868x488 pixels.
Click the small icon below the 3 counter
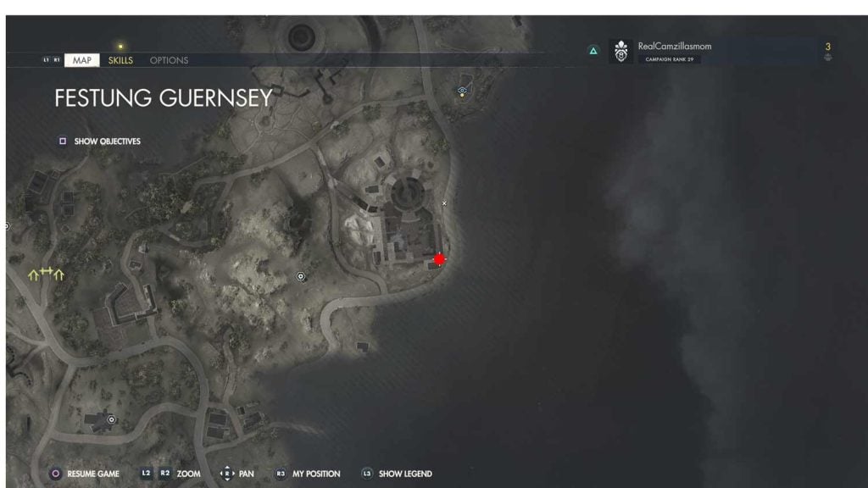pos(827,57)
